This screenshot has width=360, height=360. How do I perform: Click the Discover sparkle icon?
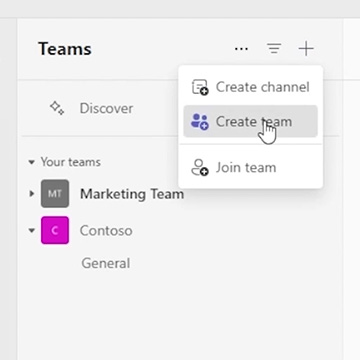pyautogui.click(x=57, y=108)
